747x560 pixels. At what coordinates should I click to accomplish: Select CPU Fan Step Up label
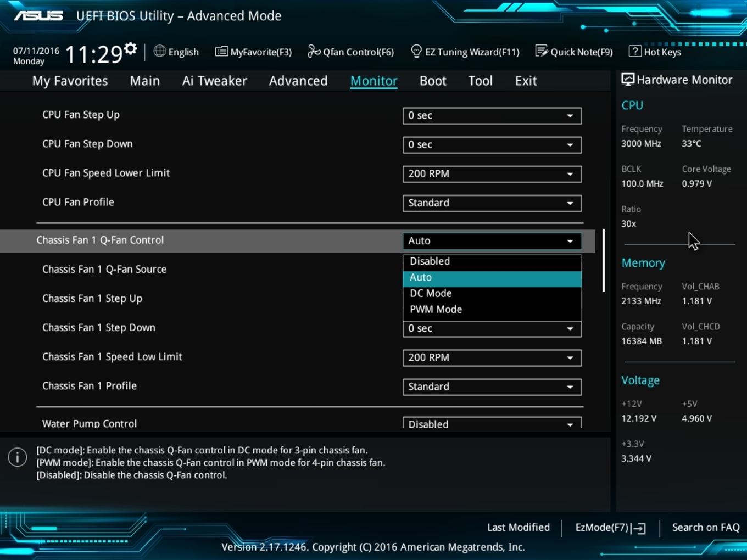click(x=81, y=115)
